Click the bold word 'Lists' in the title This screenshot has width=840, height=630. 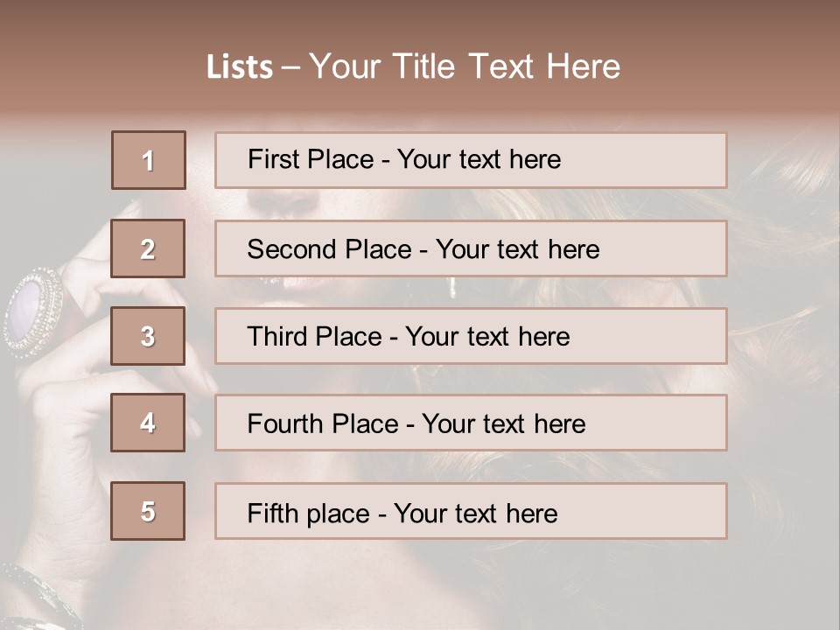click(240, 67)
